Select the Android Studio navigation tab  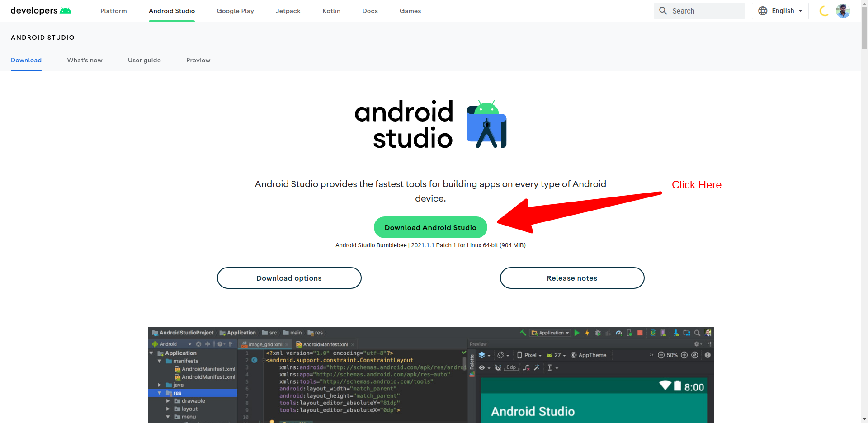(172, 11)
